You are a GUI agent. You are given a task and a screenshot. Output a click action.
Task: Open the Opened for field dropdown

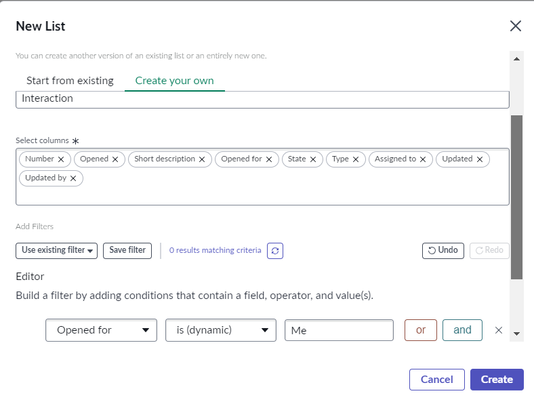coord(101,330)
